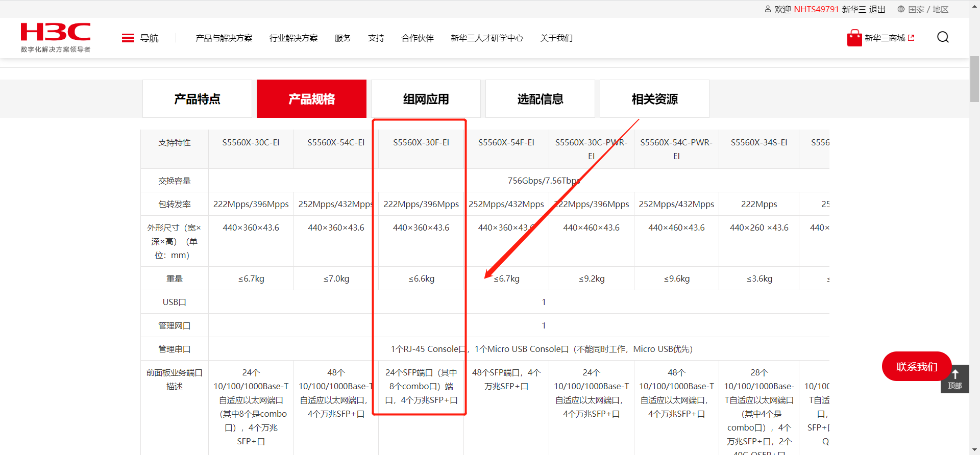The image size is (980, 455).
Task: Click the scrollbar down arrow
Action: click(974, 450)
